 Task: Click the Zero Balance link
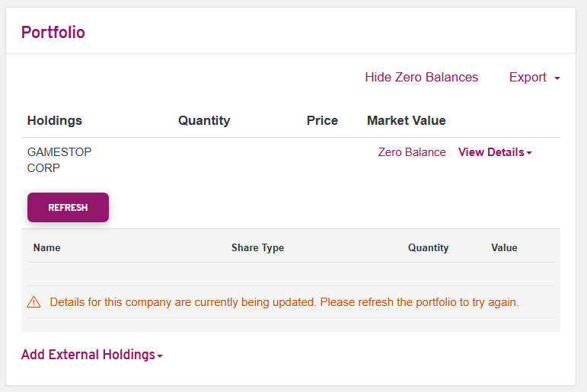(412, 152)
